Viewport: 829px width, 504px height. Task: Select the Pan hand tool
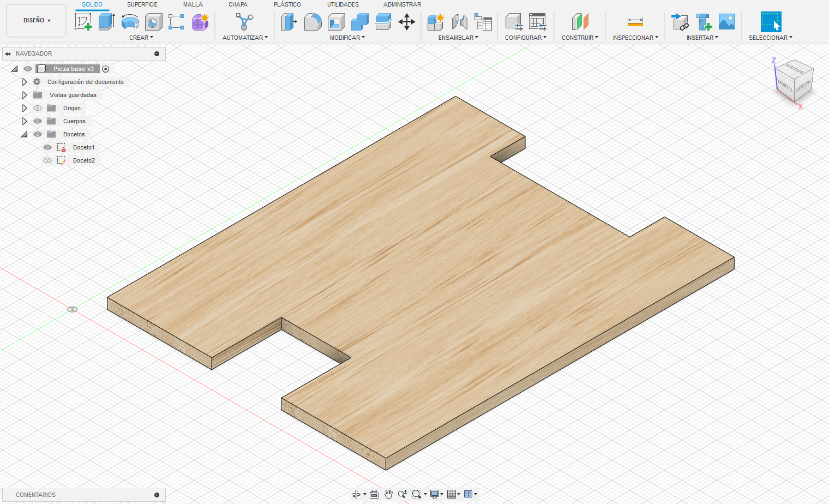coord(388,494)
